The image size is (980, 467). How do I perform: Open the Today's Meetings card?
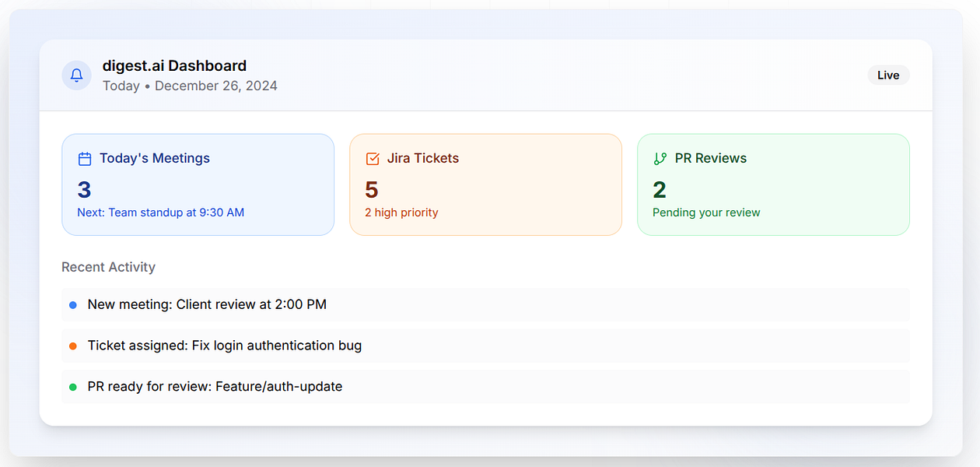pyautogui.click(x=198, y=184)
